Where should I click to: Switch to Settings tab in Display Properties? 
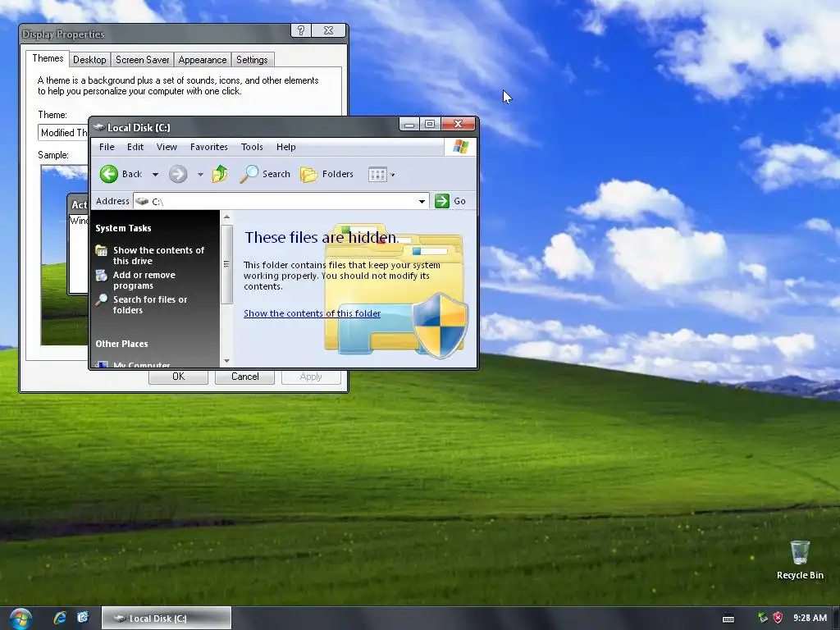(252, 59)
